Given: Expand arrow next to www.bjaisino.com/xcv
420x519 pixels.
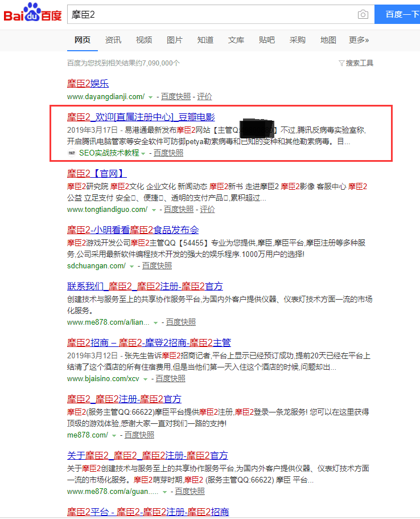Looking at the screenshot, I should 145,379.
